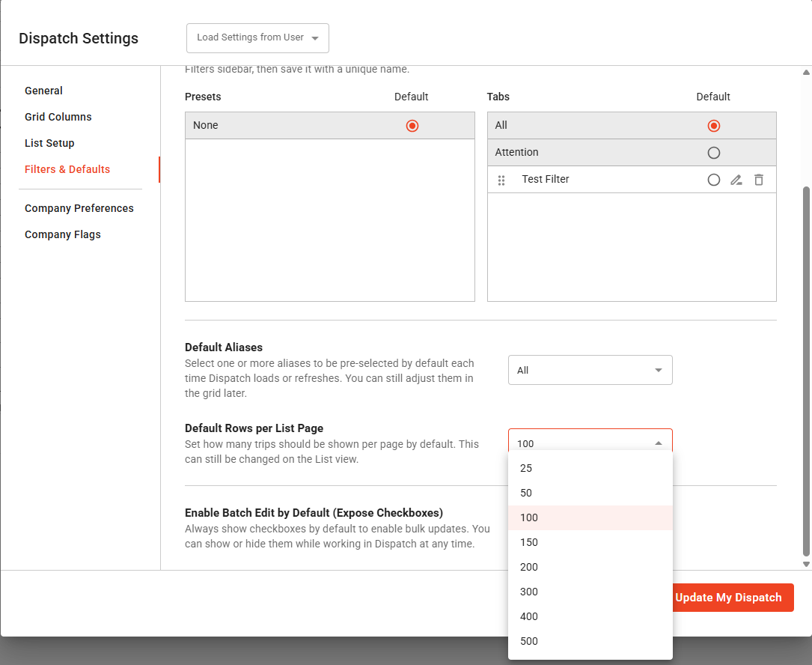The width and height of the screenshot is (812, 665).
Task: Click the Update My Dispatch button
Action: pyautogui.click(x=728, y=598)
